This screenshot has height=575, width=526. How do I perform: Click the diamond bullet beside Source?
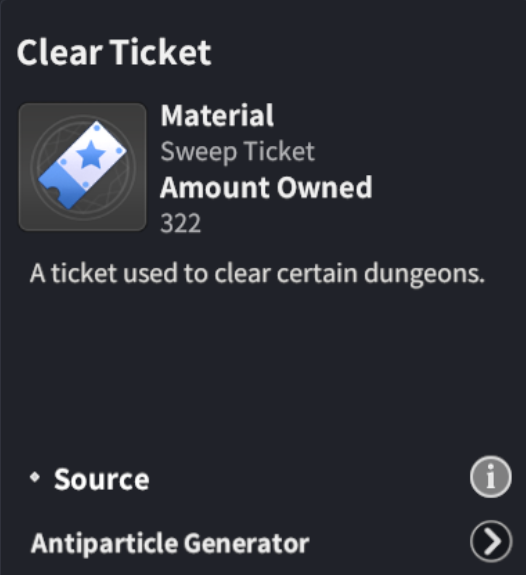pyautogui.click(x=35, y=477)
